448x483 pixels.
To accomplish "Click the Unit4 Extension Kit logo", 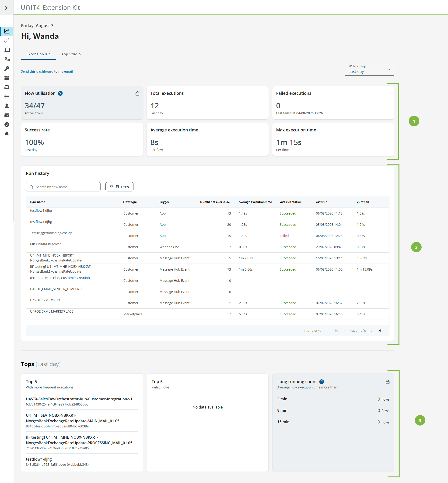I will pos(50,7).
